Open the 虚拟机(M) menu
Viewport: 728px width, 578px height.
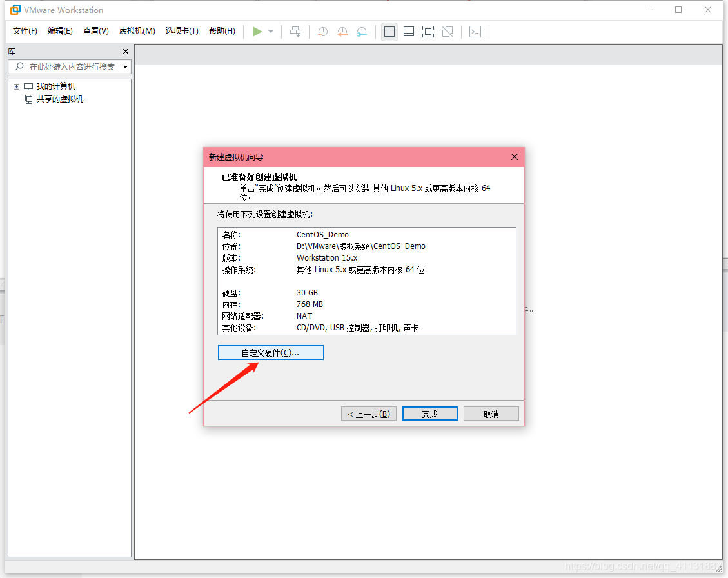click(137, 31)
